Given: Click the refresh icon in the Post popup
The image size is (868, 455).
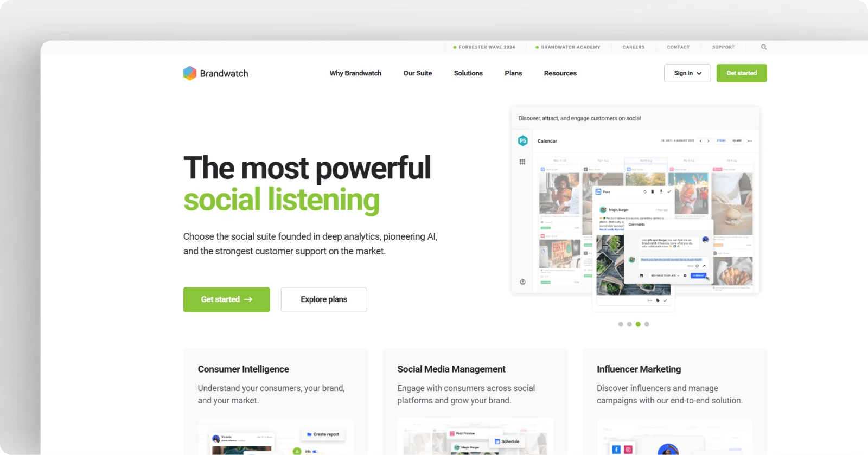Looking at the screenshot, I should pyautogui.click(x=645, y=191).
